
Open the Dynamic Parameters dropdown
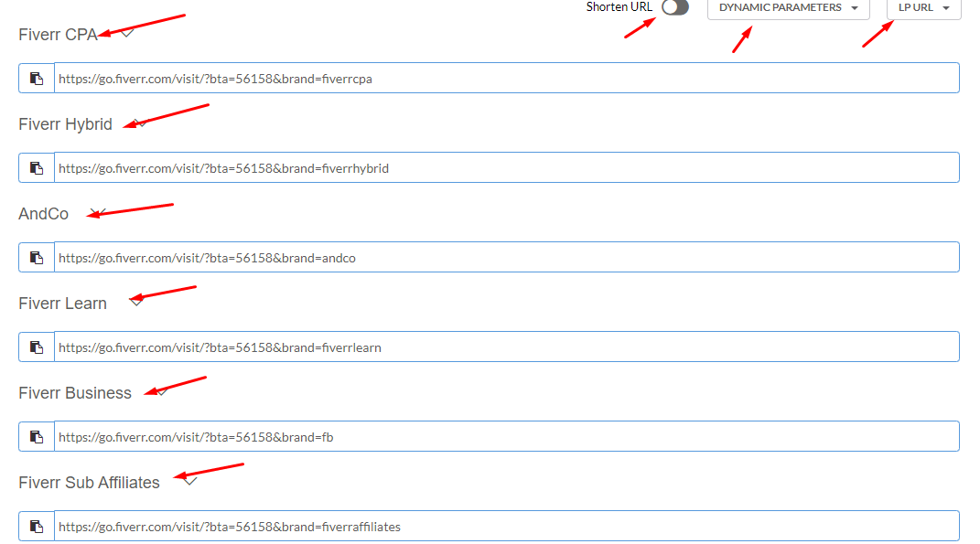click(x=788, y=8)
